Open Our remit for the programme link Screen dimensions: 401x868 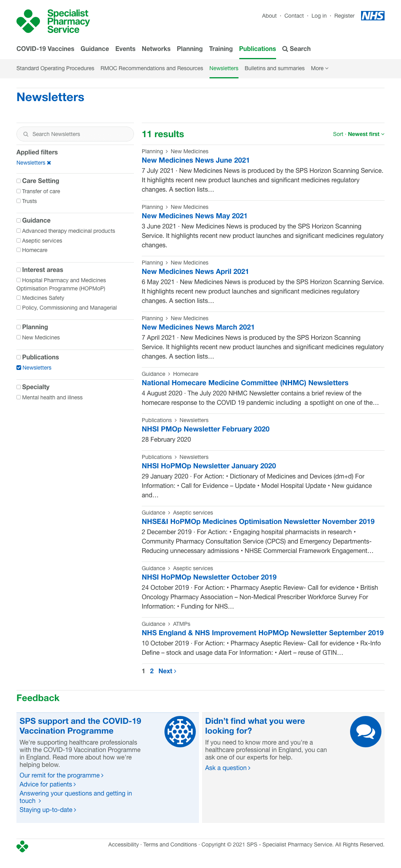pos(61,775)
